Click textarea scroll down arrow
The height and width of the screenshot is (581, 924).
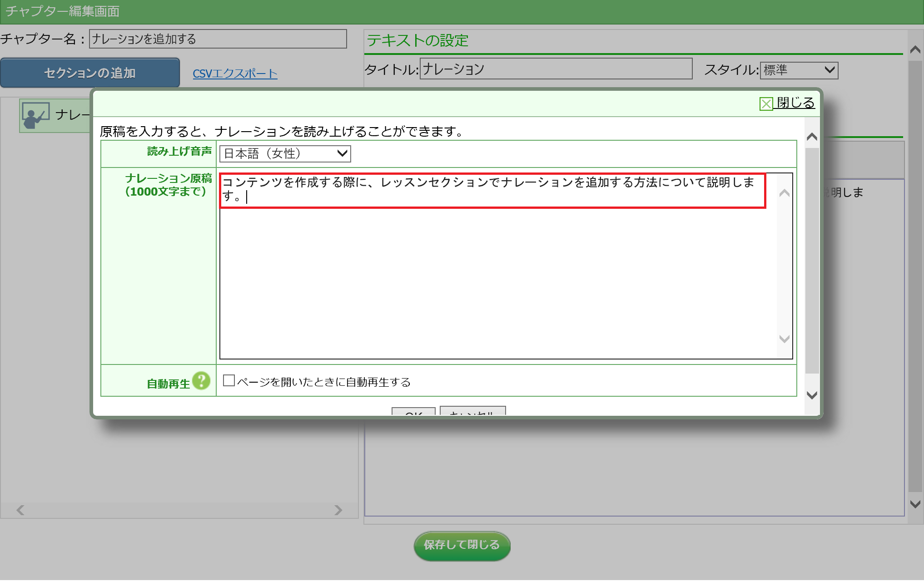(784, 339)
